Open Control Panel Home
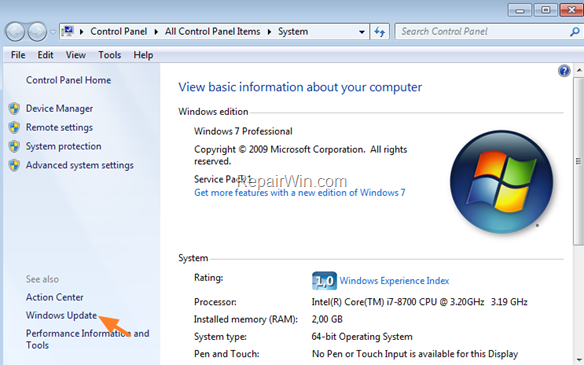This screenshot has width=584, height=365. point(69,80)
